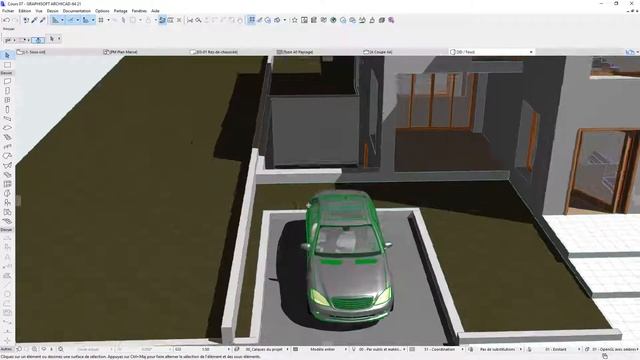Screen dimensions: 640x360
Task: Open the Edition menu
Action: coord(24,11)
